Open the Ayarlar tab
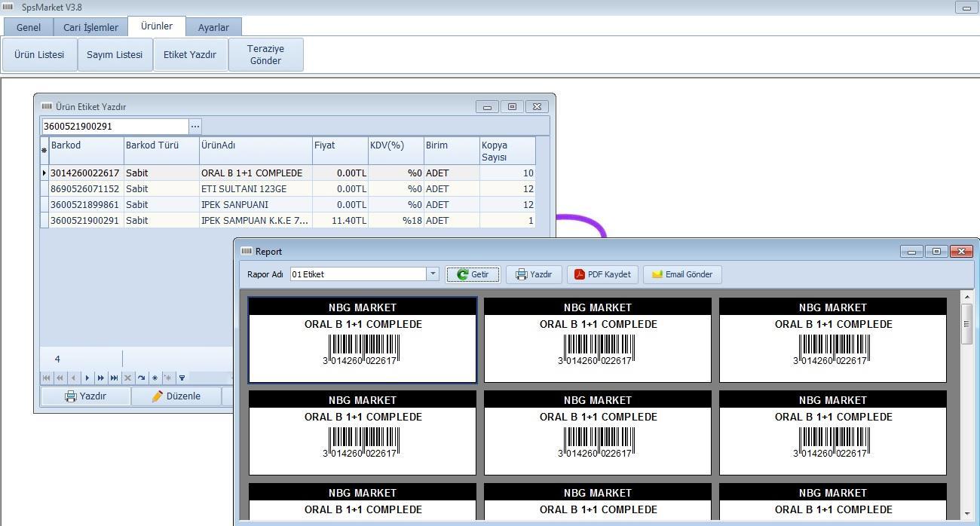 [x=213, y=27]
